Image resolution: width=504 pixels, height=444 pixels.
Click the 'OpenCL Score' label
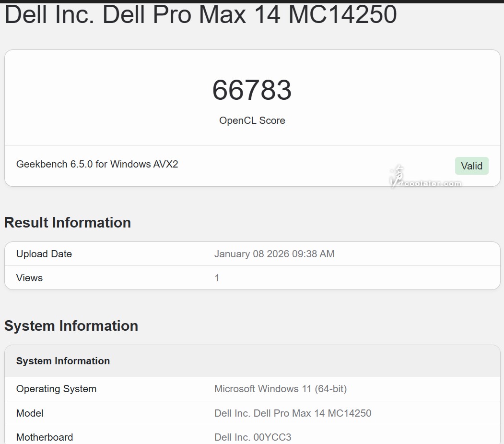pyautogui.click(x=252, y=120)
